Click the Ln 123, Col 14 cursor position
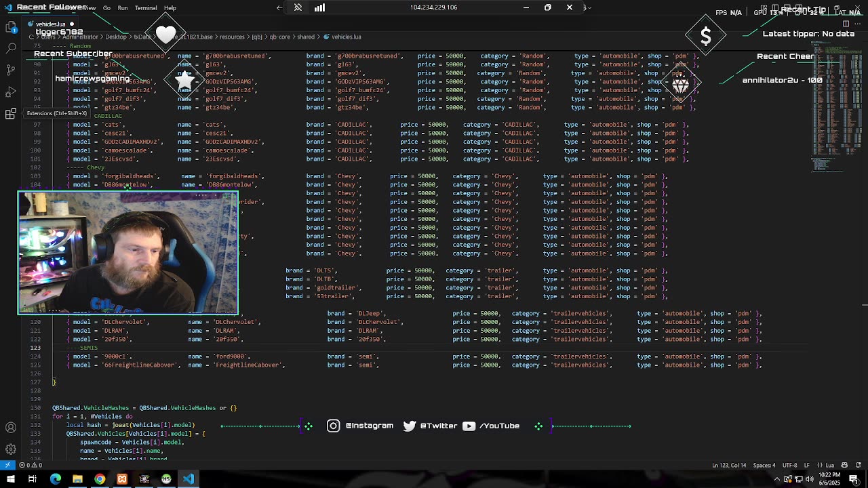 tap(729, 465)
